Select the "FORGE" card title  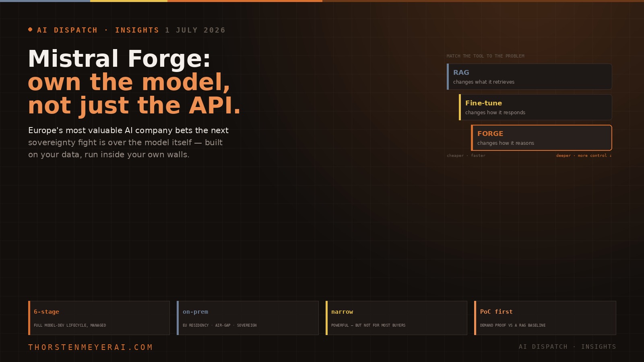click(x=490, y=134)
